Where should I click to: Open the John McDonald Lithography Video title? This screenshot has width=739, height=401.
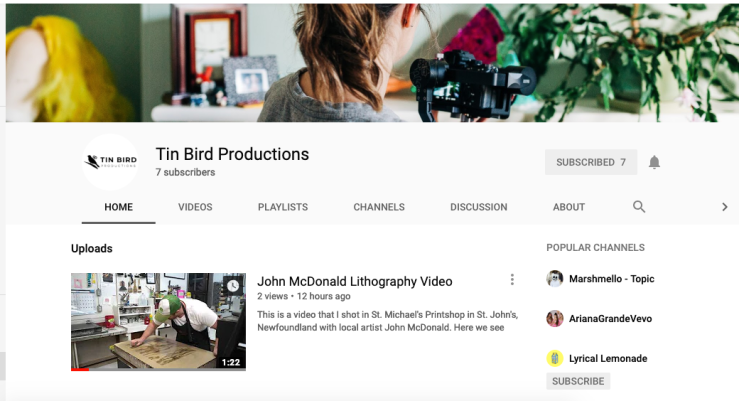(x=354, y=281)
